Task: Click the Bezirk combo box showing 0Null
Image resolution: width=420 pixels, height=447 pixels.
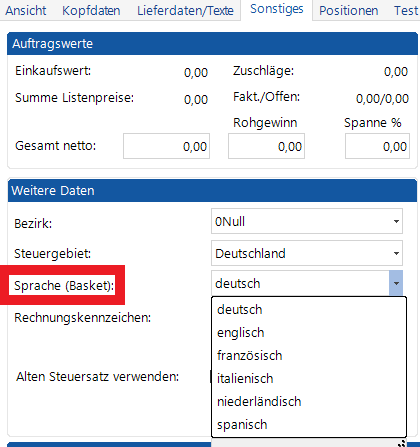Action: point(307,221)
